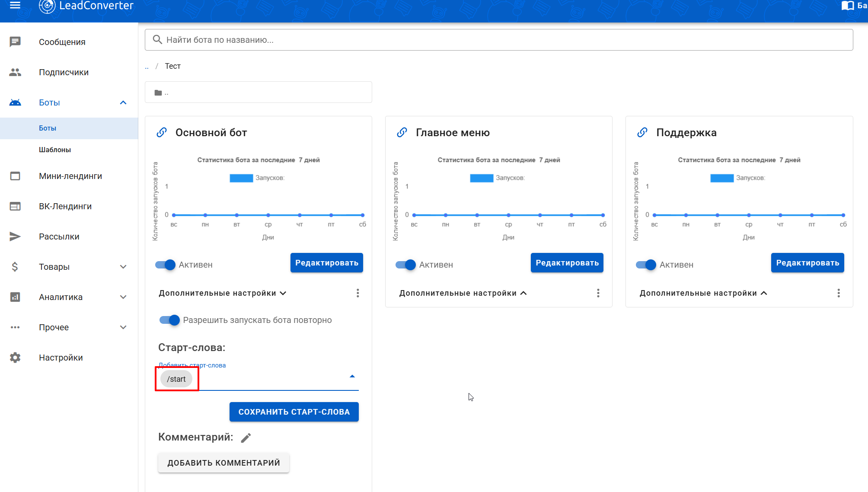Click the bot name search field
The height and width of the screenshot is (492, 868).
coord(498,40)
